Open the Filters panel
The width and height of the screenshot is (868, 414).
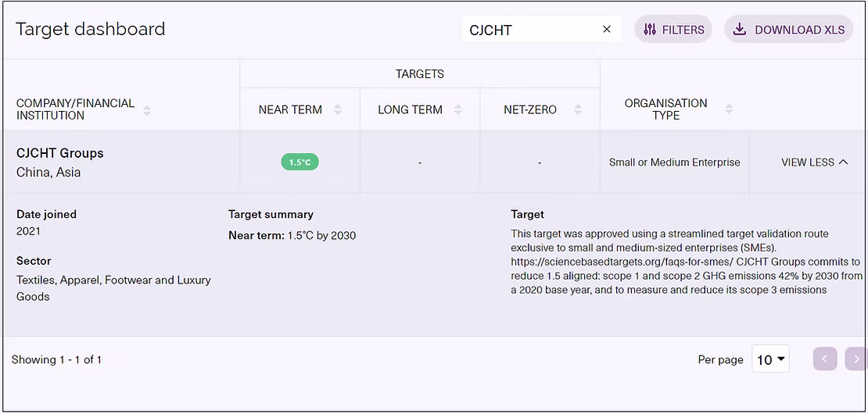click(x=673, y=30)
